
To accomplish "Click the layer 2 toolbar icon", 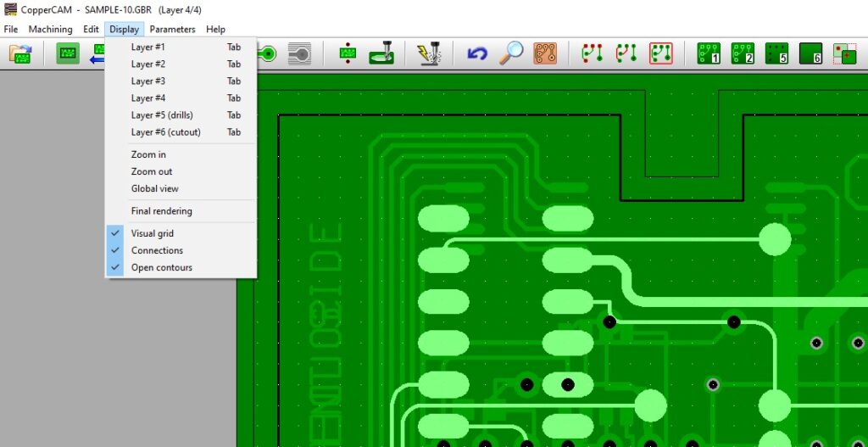I will [x=742, y=54].
